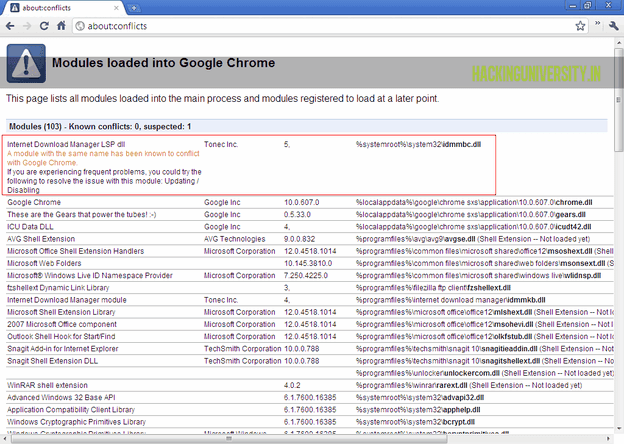
Task: Click the idmmkb.dll path
Action: [450, 300]
